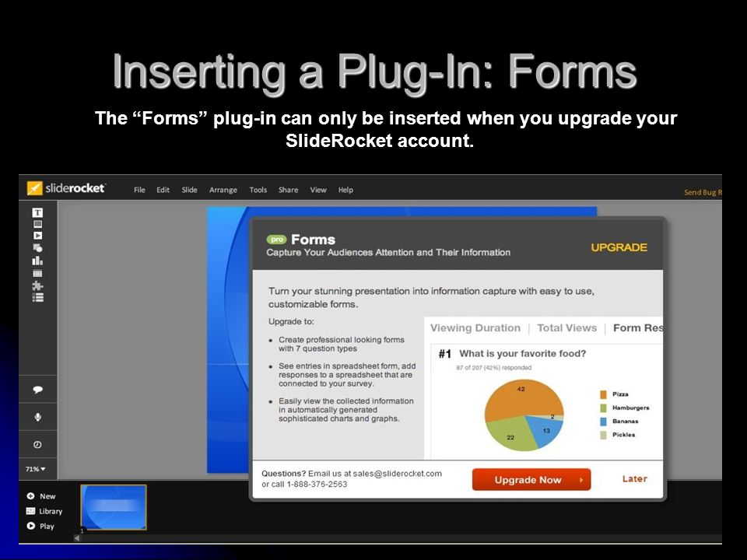Viewport: 747px width, 560px height.
Task: Click the green pie slice labeled 22
Action: 512,433
